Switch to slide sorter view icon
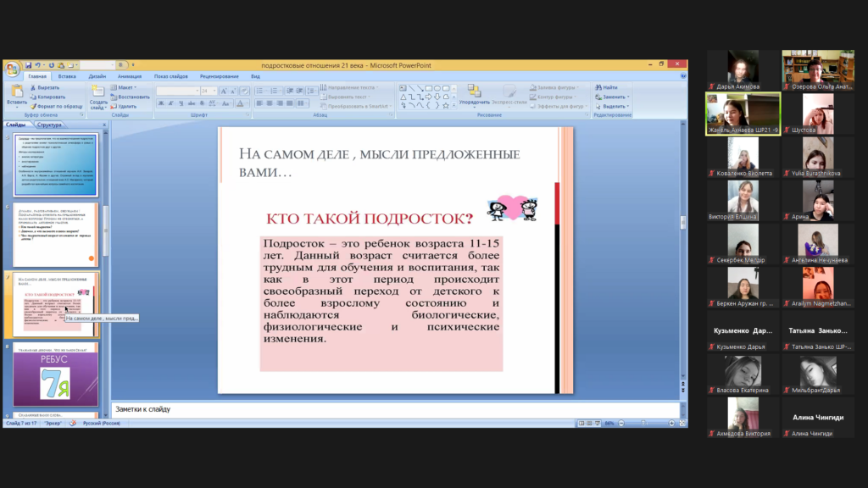This screenshot has width=868, height=488. 589,424
